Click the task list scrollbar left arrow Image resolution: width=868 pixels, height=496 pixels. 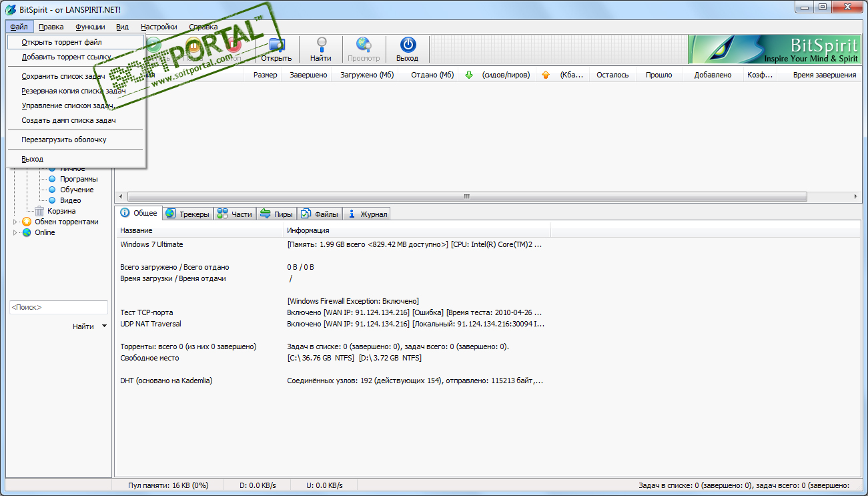click(121, 197)
